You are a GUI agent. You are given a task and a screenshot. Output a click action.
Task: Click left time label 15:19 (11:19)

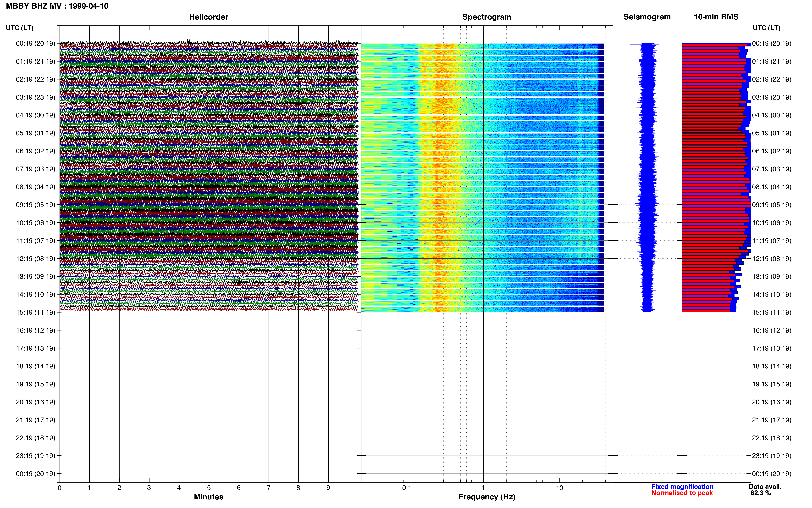point(36,313)
